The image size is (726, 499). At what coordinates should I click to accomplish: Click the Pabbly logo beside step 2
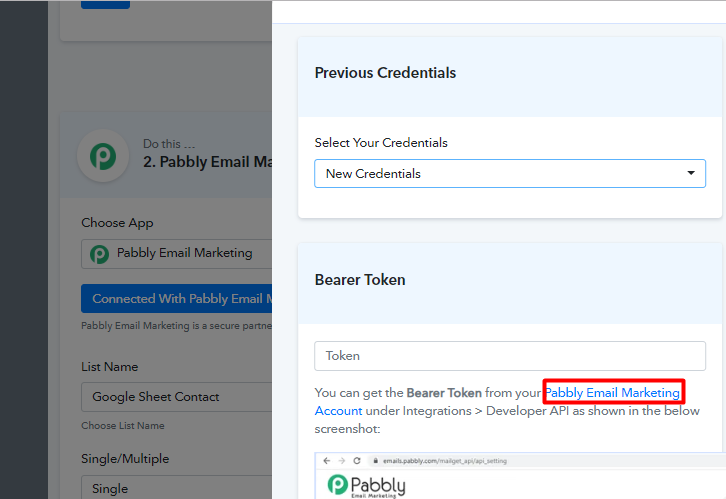[x=103, y=156]
